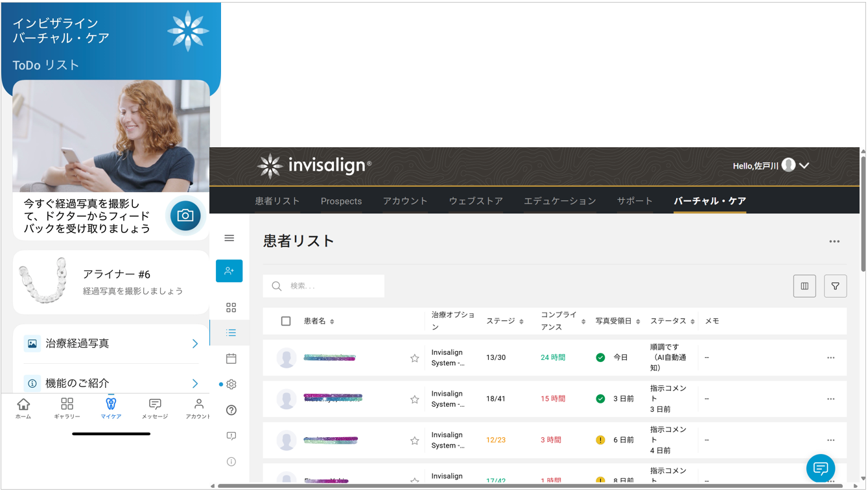The width and height of the screenshot is (868, 491).
Task: Click green check icon in 18/41 row
Action: point(600,399)
